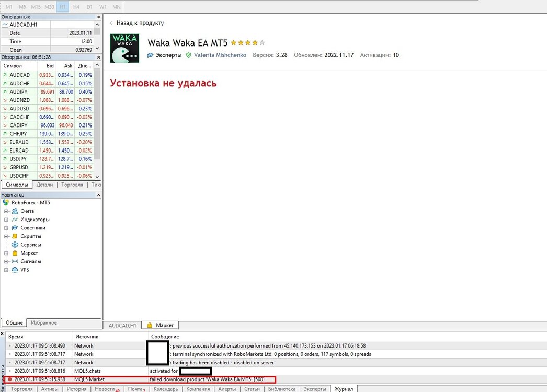Select the AUDCAD row in Market Watch
547x392 pixels.
[48, 75]
